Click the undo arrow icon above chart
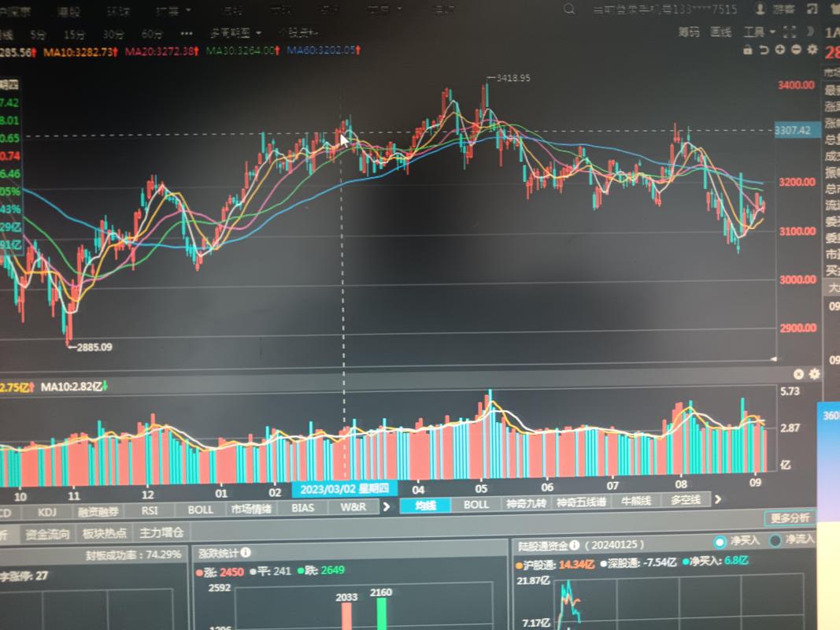 [764, 50]
